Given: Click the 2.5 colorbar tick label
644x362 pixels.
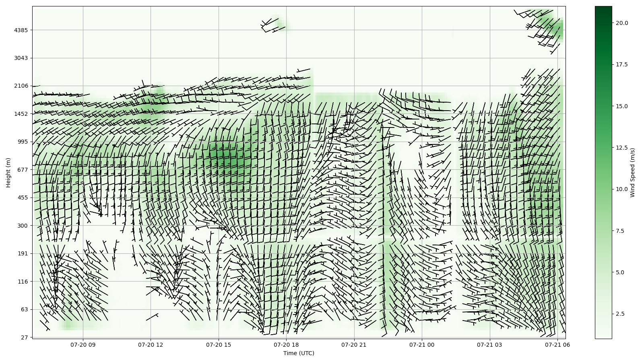Looking at the screenshot, I should 620,314.
